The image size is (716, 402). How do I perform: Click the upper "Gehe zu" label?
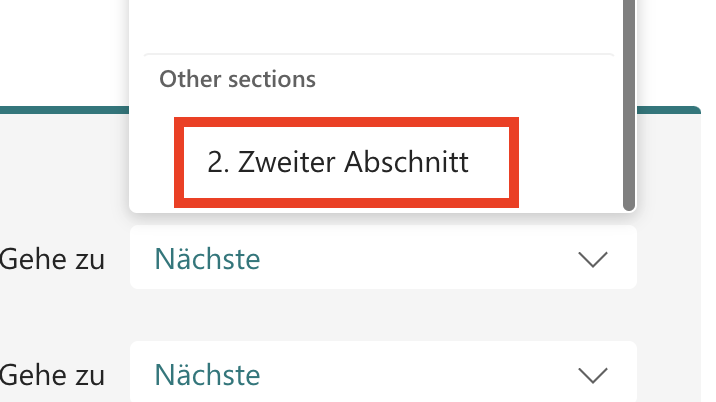(x=52, y=260)
